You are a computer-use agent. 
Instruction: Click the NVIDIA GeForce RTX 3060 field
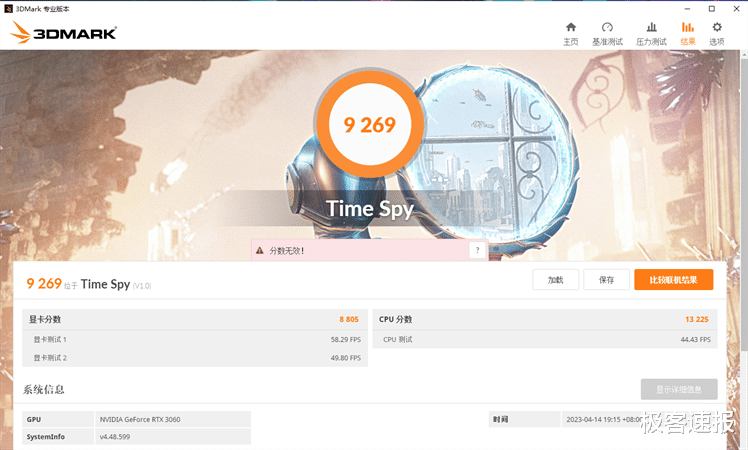point(173,419)
